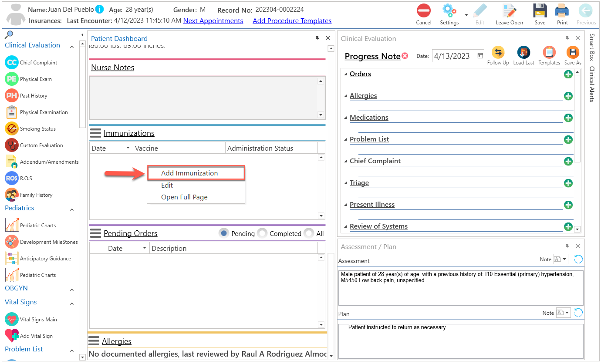Viewport: 601px width, 364px height.
Task: Open the Pending Orders heading link
Action: (x=130, y=233)
